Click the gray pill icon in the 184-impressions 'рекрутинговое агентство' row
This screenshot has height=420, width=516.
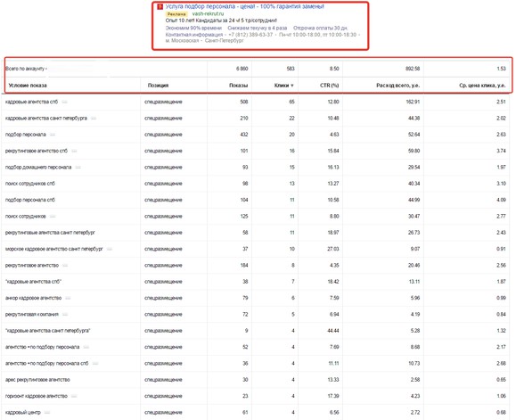pos(65,266)
